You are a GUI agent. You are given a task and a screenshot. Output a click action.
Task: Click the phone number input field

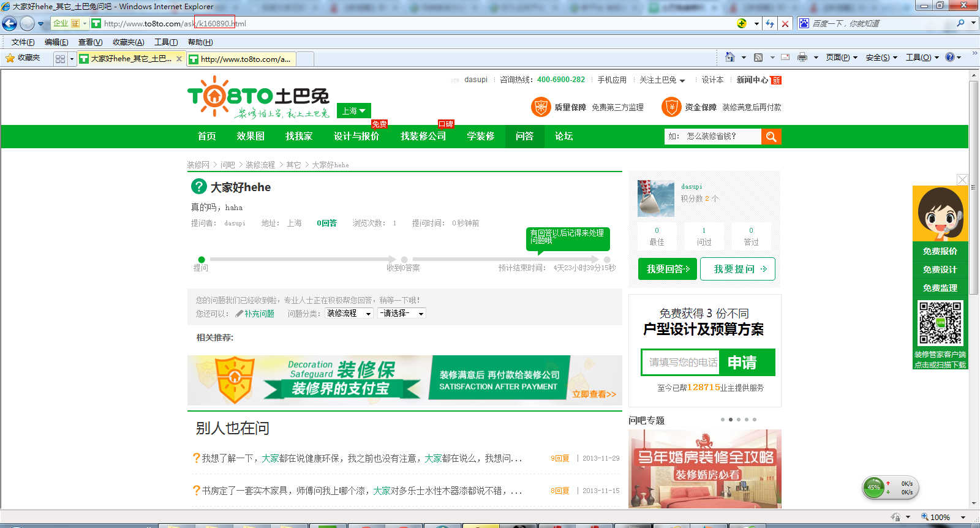[681, 363]
